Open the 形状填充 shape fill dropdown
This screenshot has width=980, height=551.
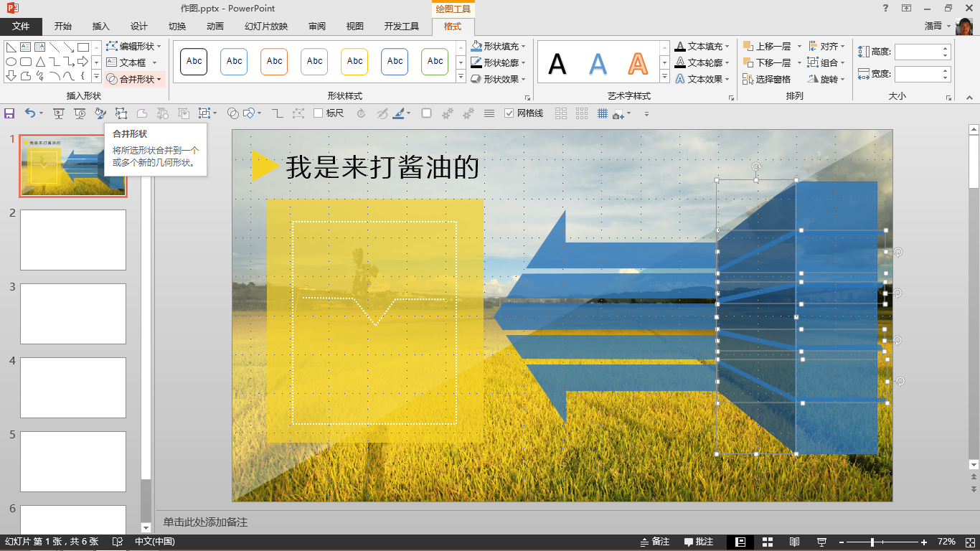coord(499,46)
